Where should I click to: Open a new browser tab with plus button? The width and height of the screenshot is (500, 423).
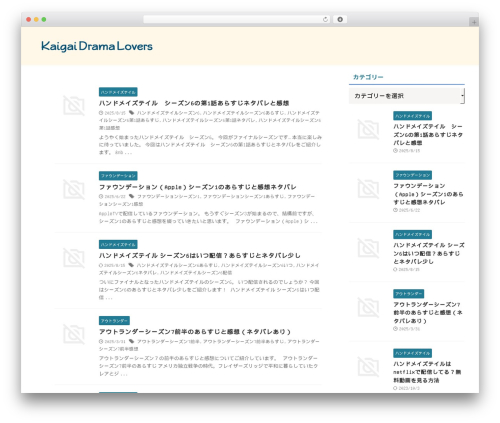tap(474, 22)
